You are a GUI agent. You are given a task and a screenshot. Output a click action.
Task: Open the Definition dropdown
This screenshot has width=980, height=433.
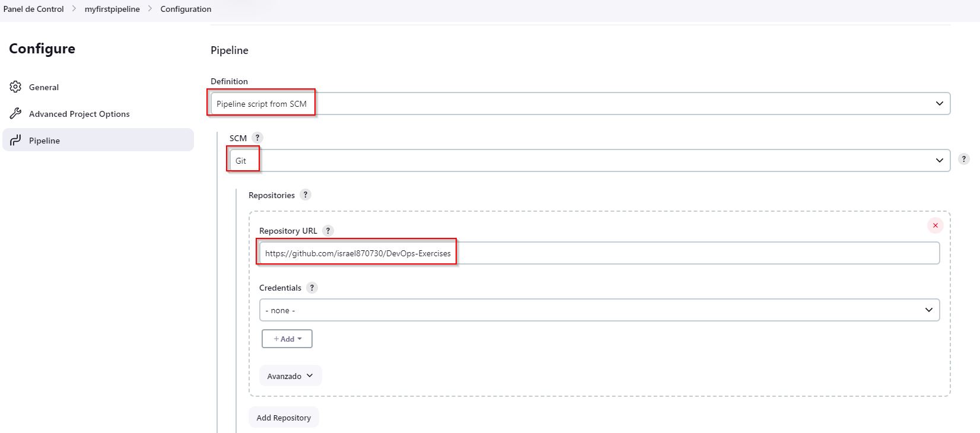pos(580,104)
